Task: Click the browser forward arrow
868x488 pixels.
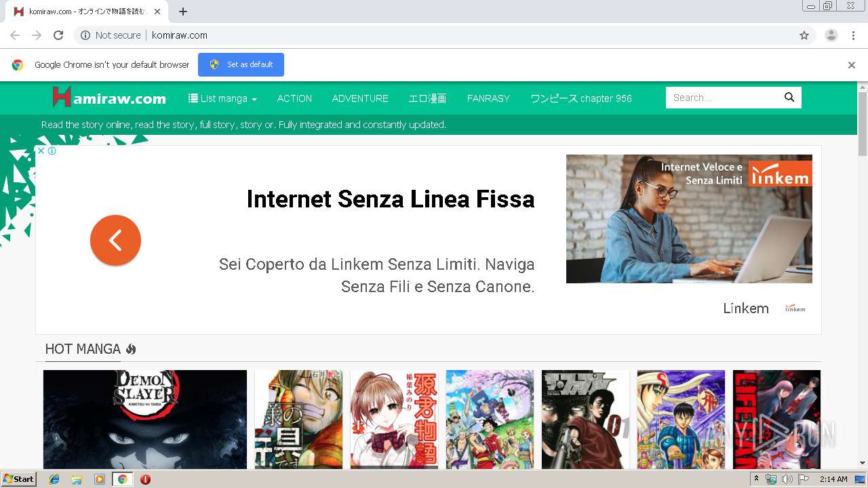Action: pyautogui.click(x=37, y=35)
